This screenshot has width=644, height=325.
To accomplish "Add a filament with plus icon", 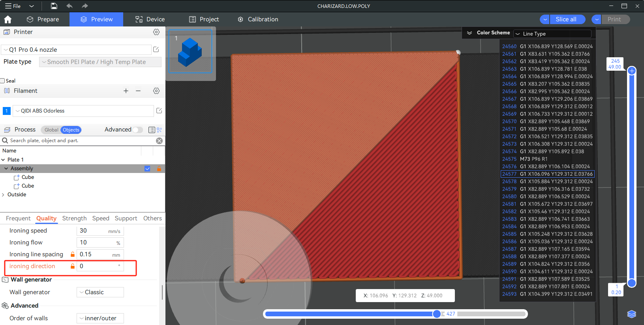I will point(126,91).
